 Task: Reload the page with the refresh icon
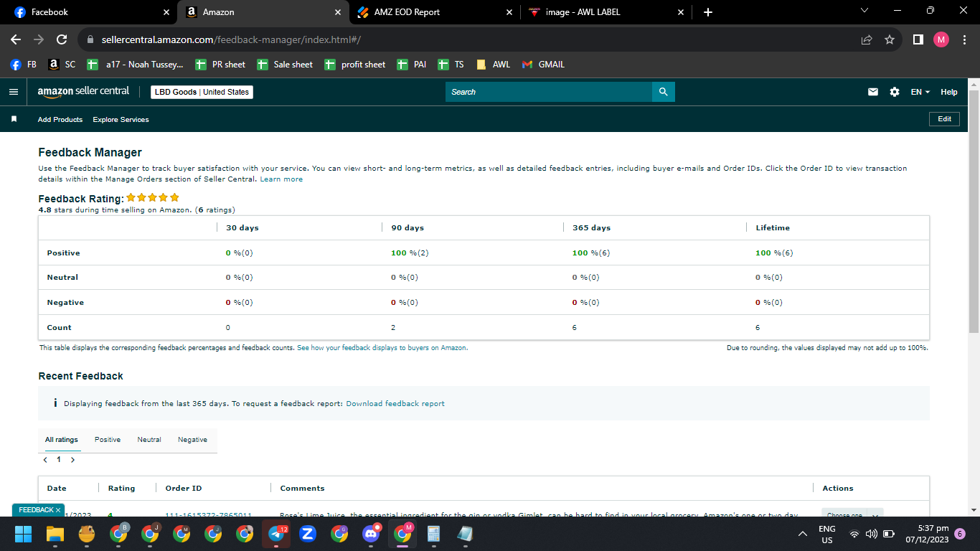62,39
